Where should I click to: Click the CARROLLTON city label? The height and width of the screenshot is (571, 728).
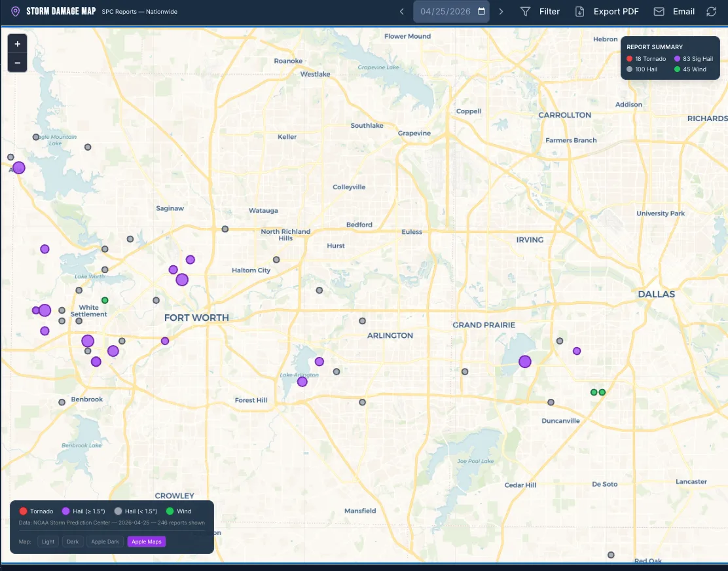(564, 115)
